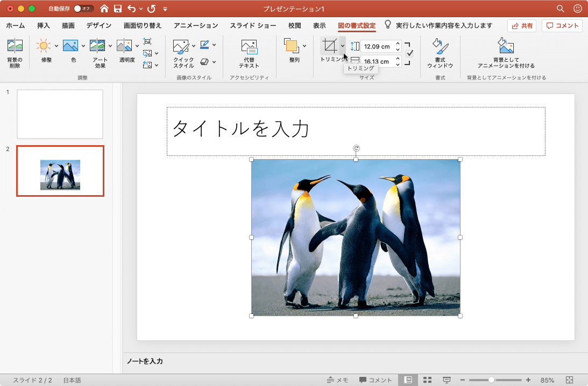Viewport: 588px width, 386px height.
Task: Open the デザイン ribbon tab
Action: click(98, 26)
